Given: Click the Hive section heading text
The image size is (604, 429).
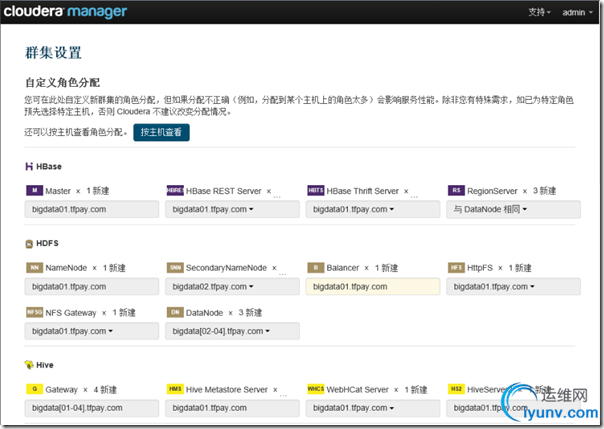Looking at the screenshot, I should [x=45, y=365].
